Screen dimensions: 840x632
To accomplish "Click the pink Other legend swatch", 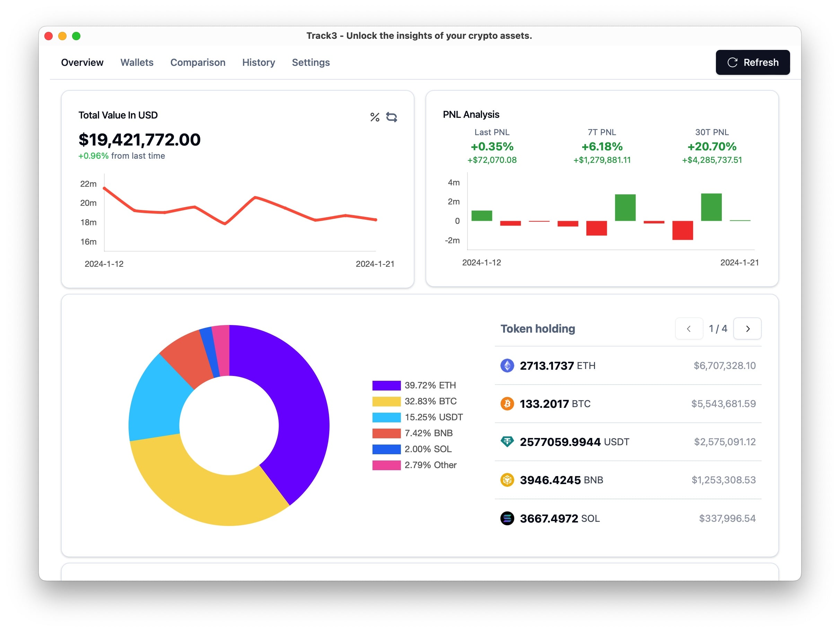I will coord(386,465).
